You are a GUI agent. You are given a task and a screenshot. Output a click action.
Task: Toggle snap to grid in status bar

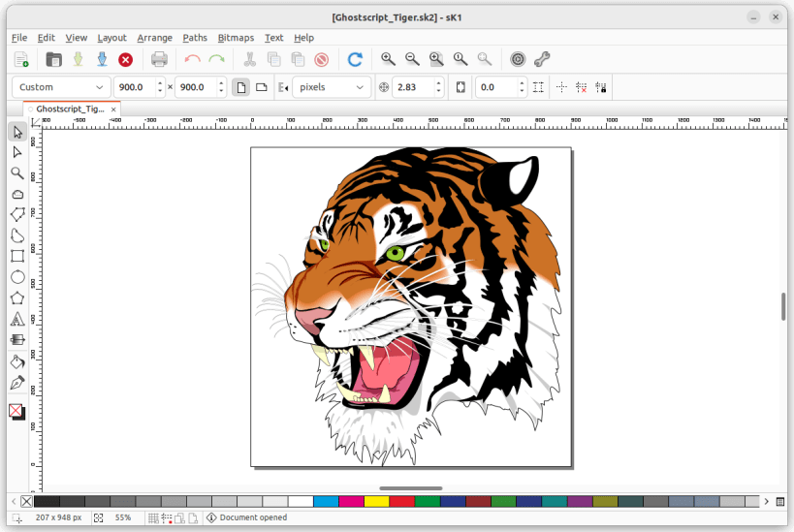point(153,518)
